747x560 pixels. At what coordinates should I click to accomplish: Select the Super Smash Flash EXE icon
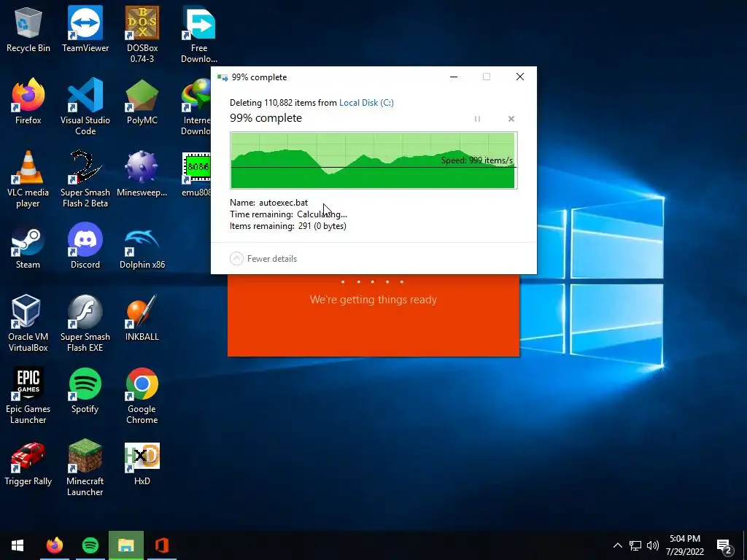(85, 323)
